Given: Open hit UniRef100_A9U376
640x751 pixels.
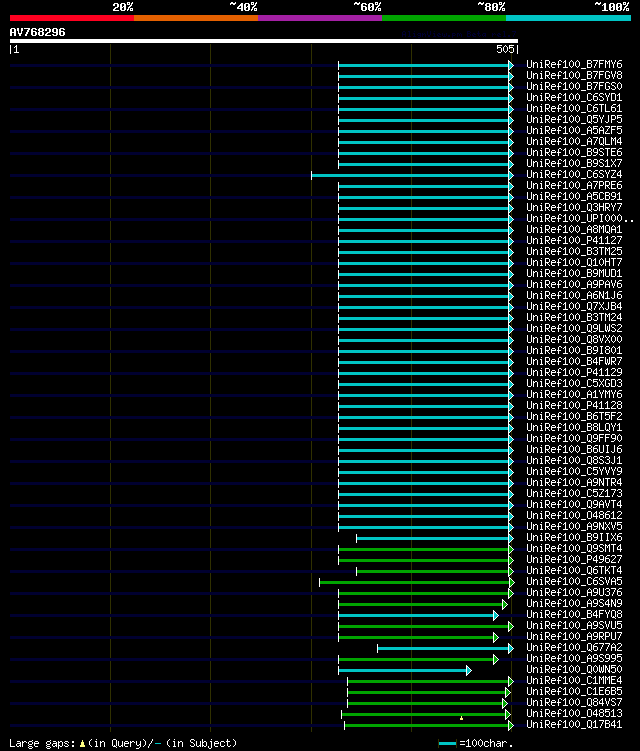Looking at the screenshot, I should [x=574, y=593].
